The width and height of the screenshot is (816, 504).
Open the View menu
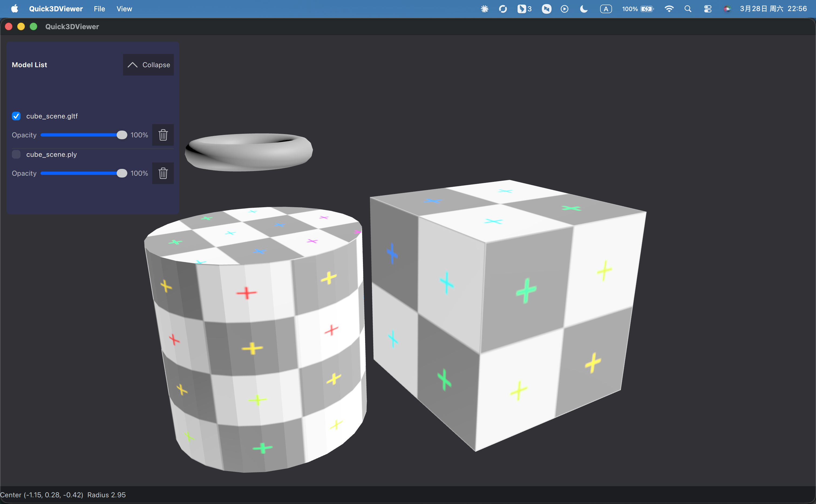point(124,9)
